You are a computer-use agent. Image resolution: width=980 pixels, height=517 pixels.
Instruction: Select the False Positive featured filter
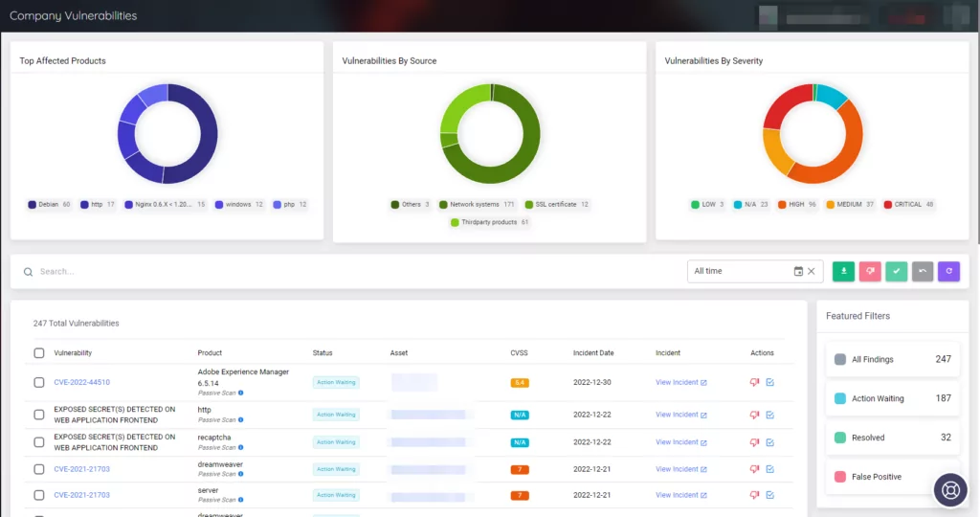(x=893, y=477)
